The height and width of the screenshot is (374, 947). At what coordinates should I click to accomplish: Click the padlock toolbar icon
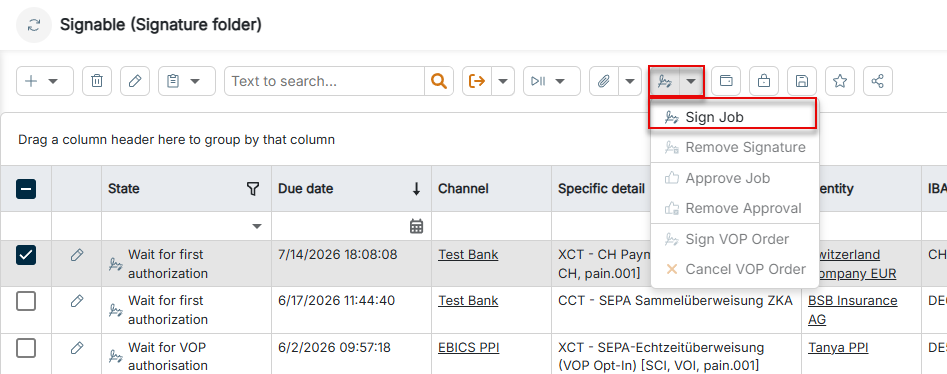764,81
